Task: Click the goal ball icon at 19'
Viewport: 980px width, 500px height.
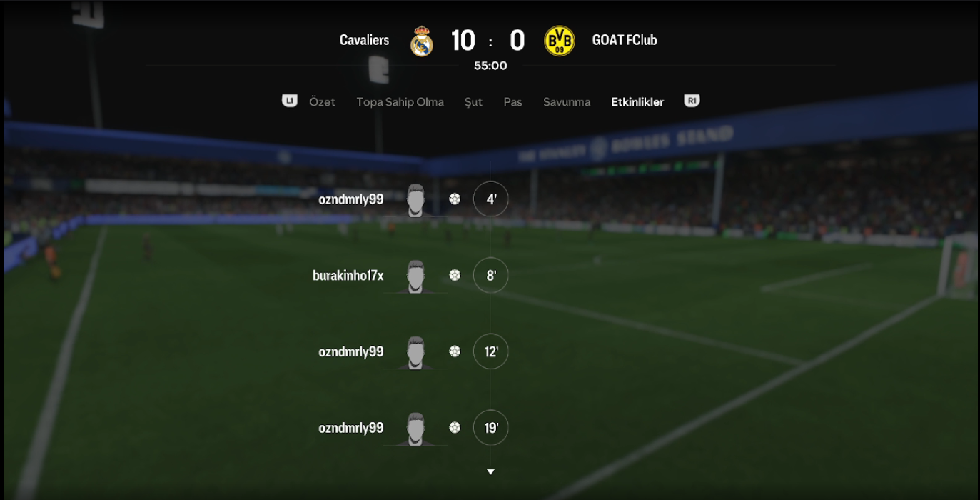Action: tap(455, 428)
